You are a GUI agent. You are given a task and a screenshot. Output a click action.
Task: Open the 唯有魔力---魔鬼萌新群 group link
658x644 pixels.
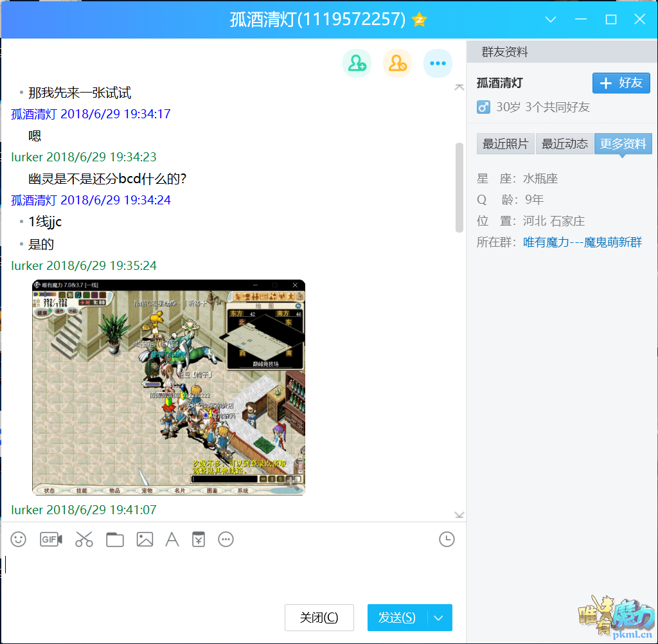point(582,242)
